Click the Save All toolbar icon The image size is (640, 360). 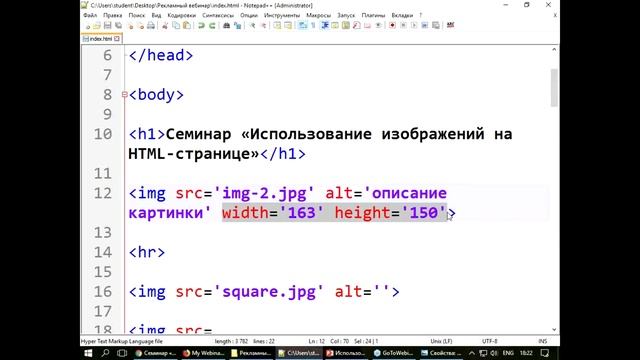pyautogui.click(x=118, y=26)
